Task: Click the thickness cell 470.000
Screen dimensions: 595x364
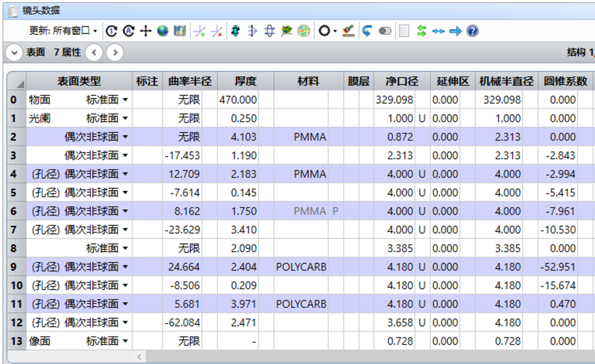Action: 238,100
